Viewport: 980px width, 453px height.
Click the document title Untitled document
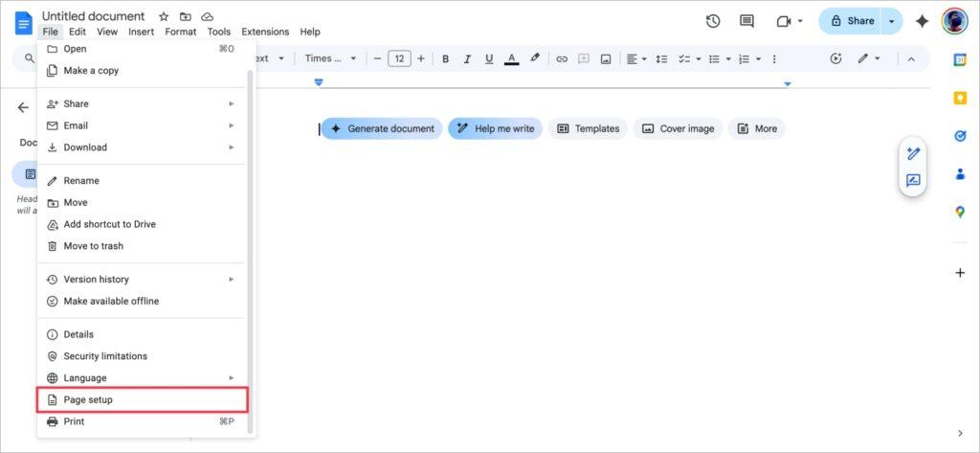coord(93,17)
